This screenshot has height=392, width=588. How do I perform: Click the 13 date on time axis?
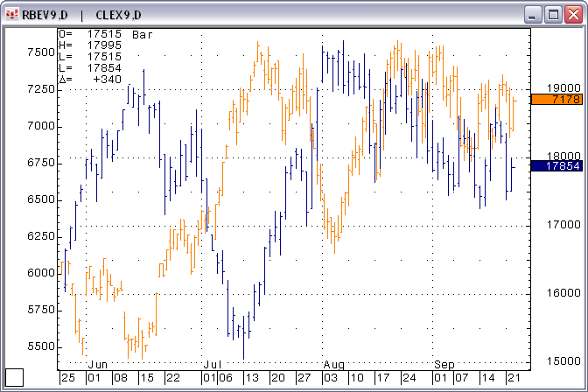click(x=252, y=378)
